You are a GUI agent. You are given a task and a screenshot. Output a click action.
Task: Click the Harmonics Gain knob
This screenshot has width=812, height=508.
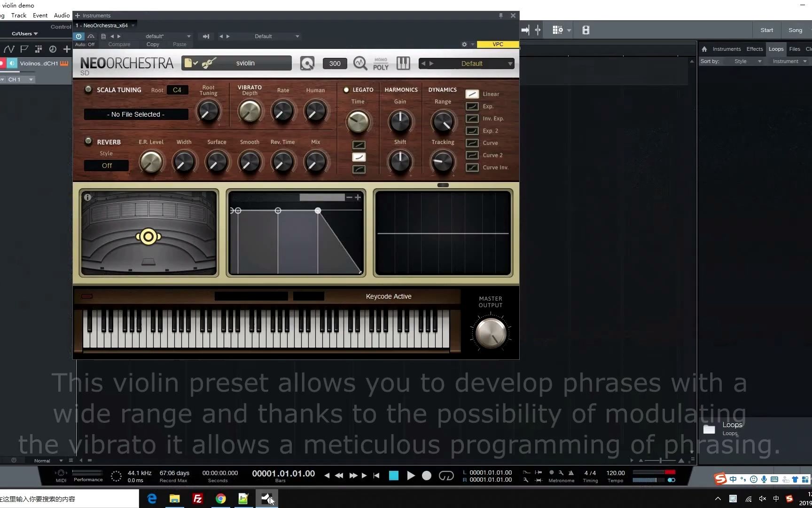[x=400, y=121]
